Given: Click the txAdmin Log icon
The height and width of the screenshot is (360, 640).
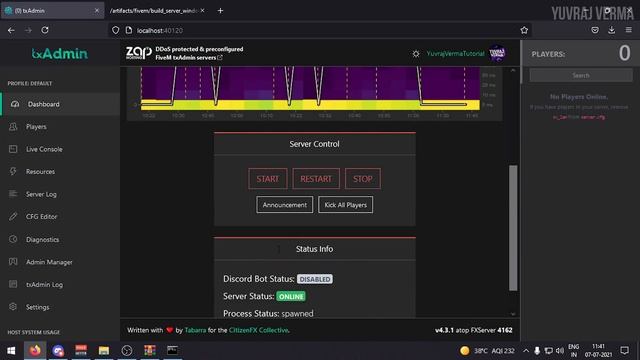Looking at the screenshot, I should click(13, 284).
